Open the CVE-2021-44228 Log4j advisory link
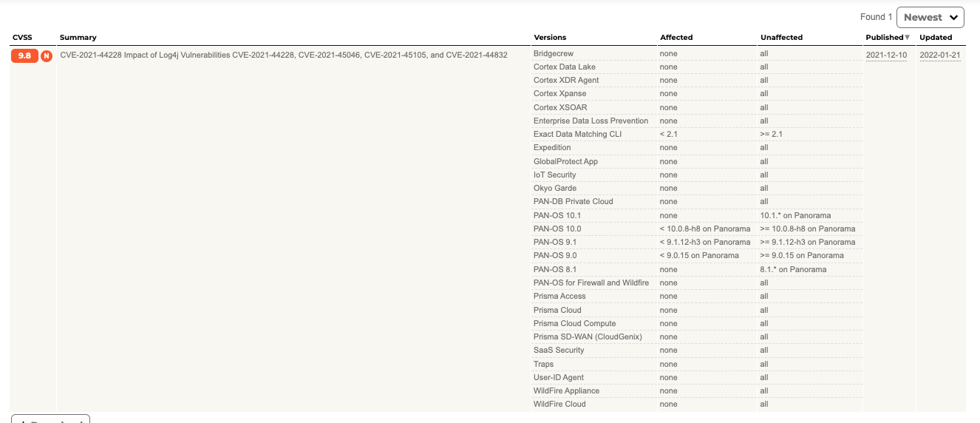Screen dimensions: 980x423 click(284, 55)
